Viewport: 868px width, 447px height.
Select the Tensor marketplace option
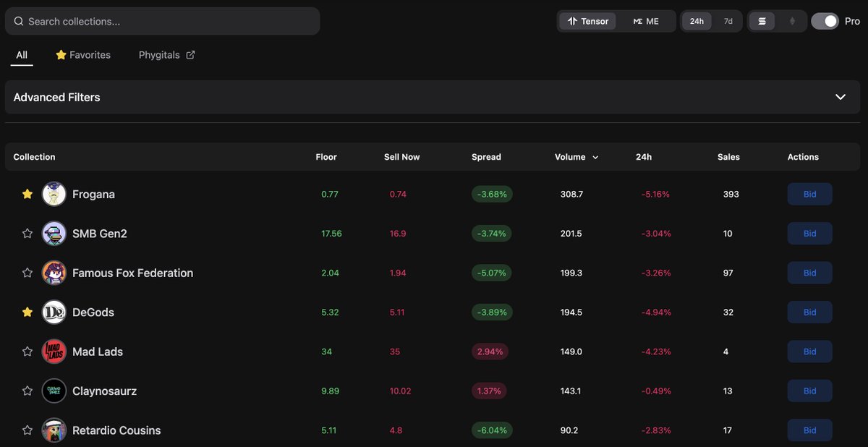click(588, 21)
